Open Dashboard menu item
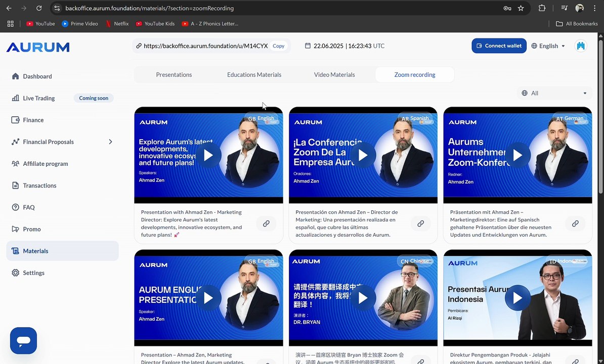Screen dimensions: 604x364 62,76
